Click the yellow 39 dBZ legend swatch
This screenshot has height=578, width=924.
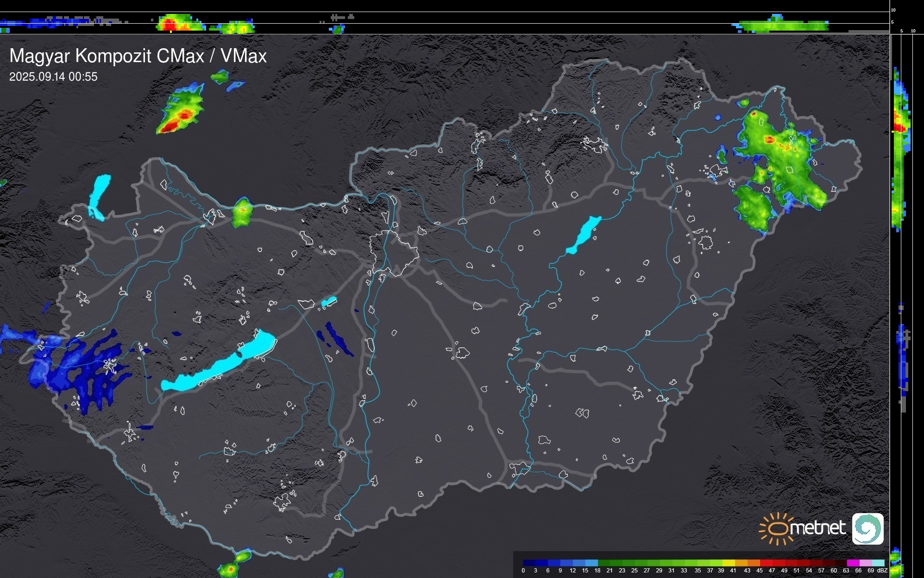tap(729, 563)
